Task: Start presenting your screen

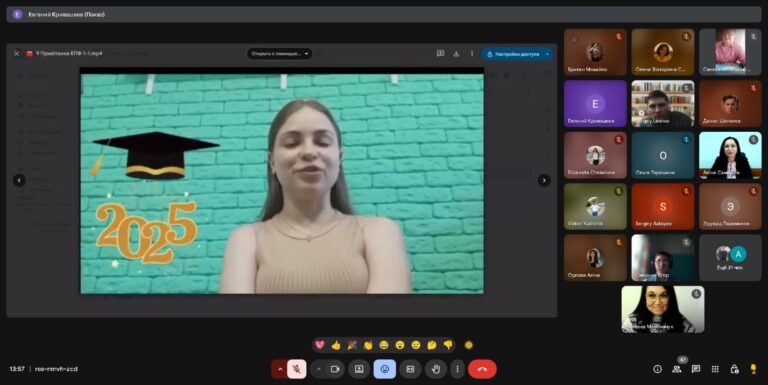Action: coord(359,369)
